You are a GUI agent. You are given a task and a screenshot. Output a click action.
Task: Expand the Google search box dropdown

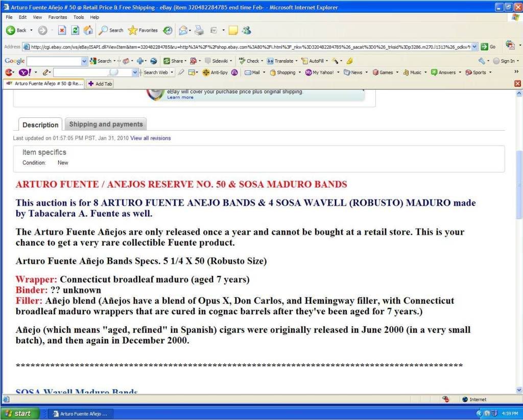click(x=84, y=61)
